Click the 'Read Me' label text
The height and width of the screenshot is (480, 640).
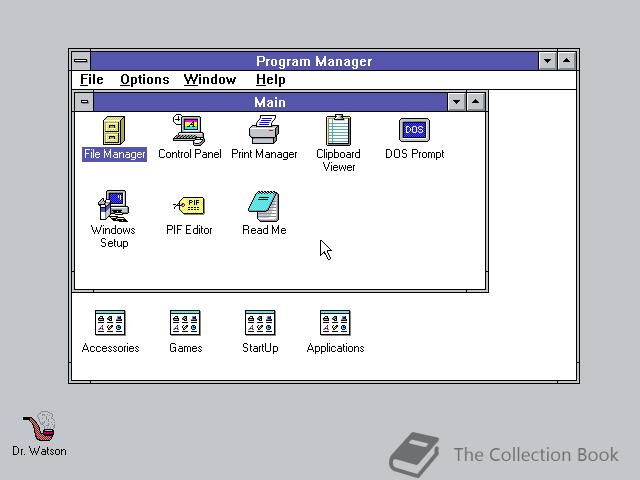[x=264, y=230]
